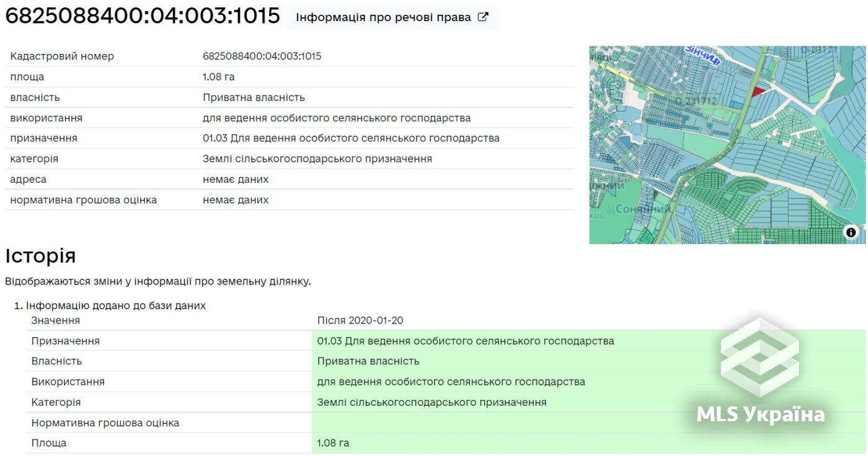Select the використання value in the top table
The height and width of the screenshot is (456, 868).
337,118
